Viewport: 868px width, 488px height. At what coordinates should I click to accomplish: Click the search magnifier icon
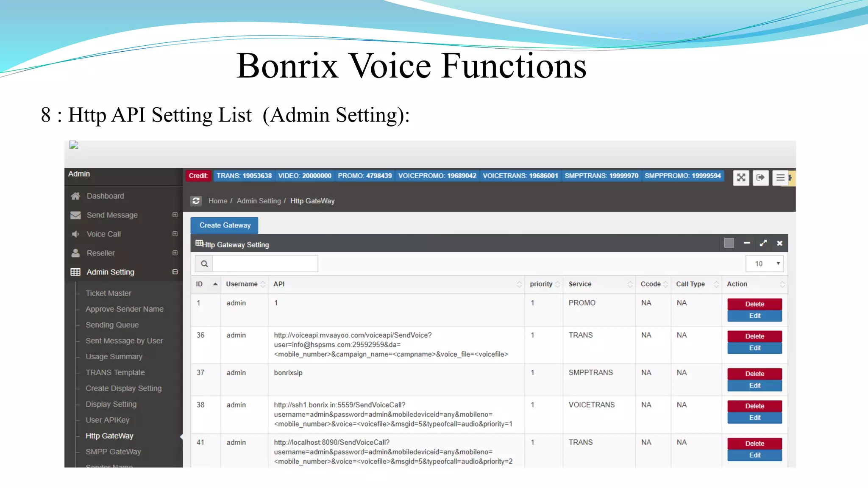pyautogui.click(x=204, y=263)
